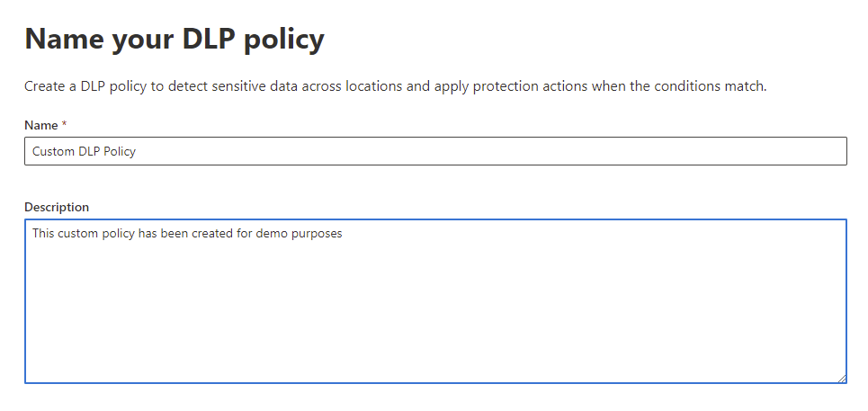
Task: Click the required asterisk beside Name
Action: pyautogui.click(x=65, y=125)
